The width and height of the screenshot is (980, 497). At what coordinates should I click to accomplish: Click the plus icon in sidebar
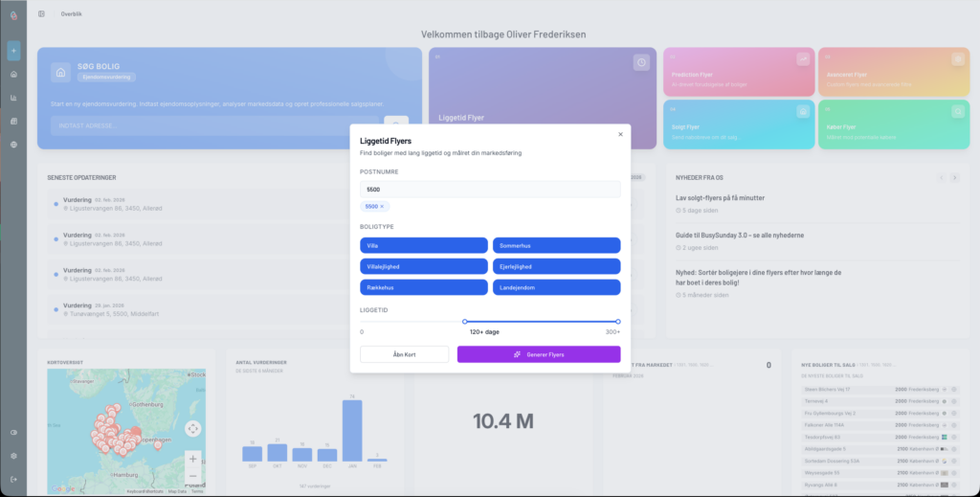(x=13, y=50)
